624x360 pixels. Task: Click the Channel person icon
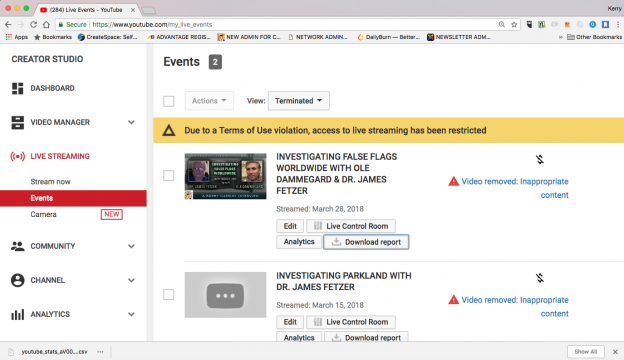[18, 280]
